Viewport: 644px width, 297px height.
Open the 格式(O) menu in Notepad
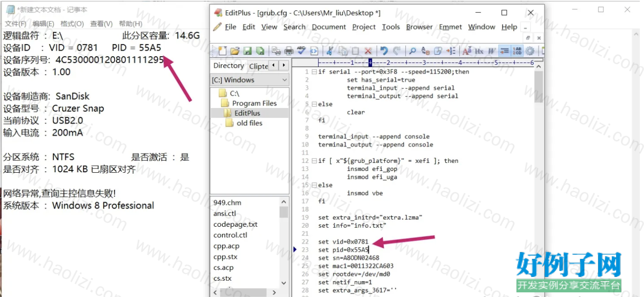(72, 24)
